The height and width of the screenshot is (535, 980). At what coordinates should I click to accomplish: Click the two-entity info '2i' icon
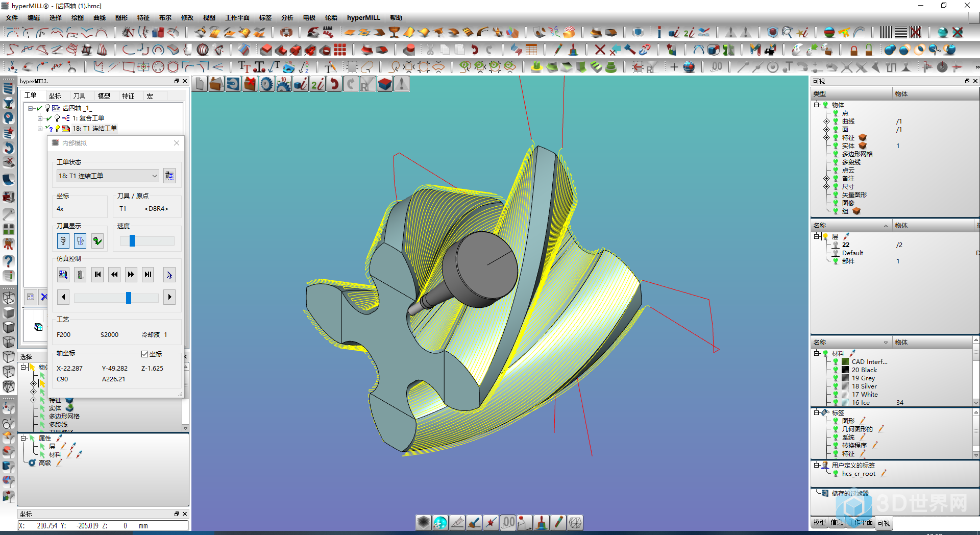317,84
